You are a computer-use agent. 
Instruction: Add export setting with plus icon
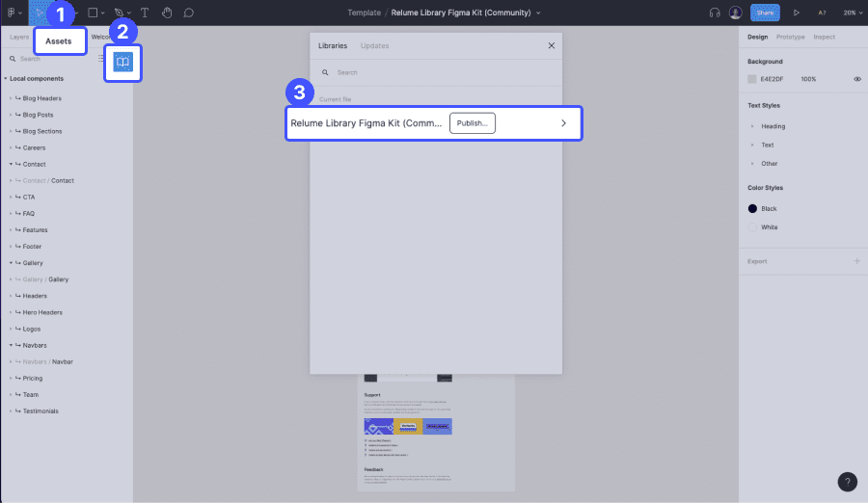857,261
